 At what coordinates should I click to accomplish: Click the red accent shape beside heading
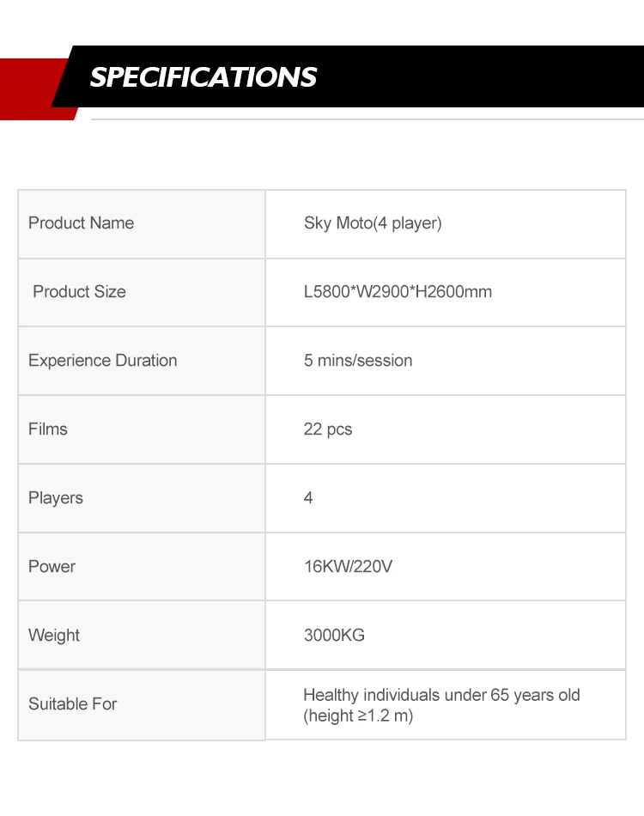pyautogui.click(x=31, y=89)
